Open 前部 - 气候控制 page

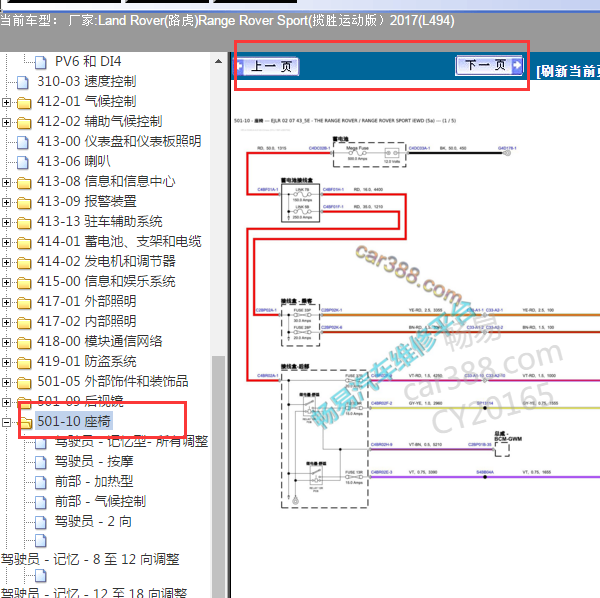tap(100, 501)
